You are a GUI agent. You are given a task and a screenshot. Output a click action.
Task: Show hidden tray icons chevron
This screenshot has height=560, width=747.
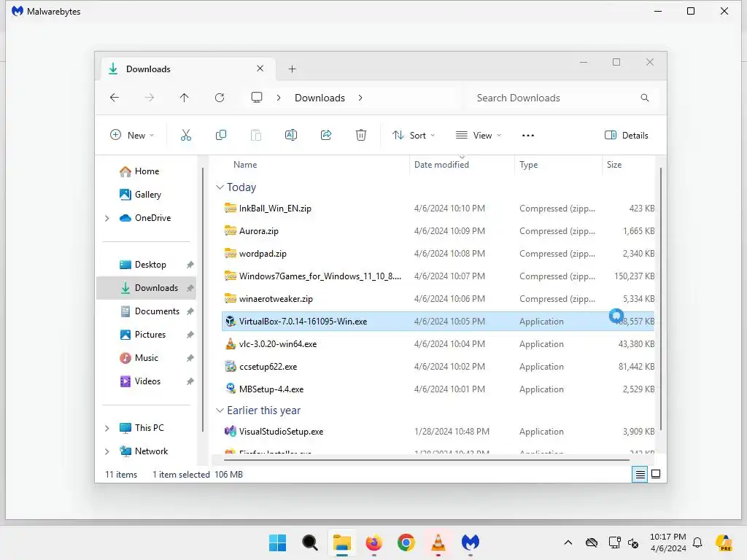click(x=568, y=542)
